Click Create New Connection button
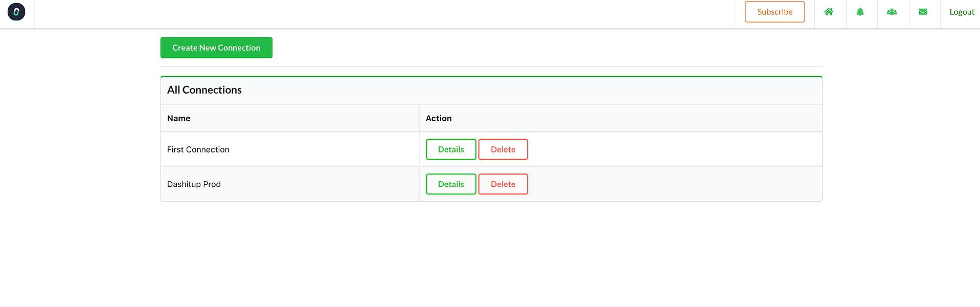 (x=216, y=48)
